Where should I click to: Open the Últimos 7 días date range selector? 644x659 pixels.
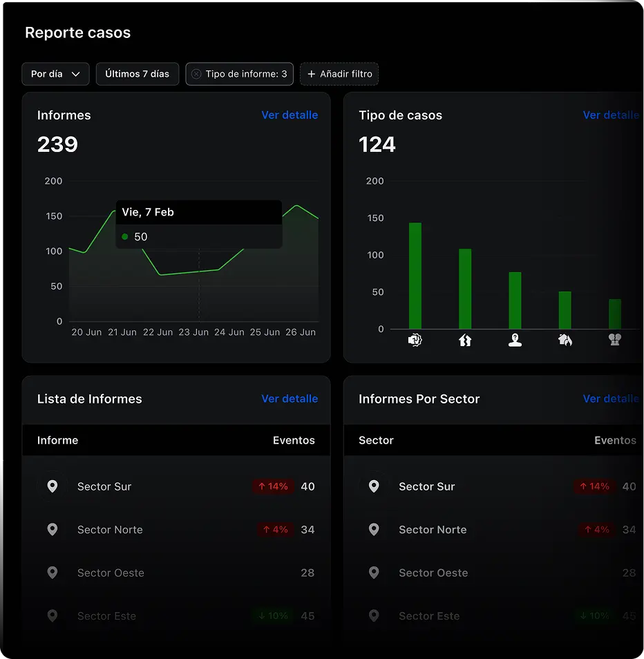(137, 74)
